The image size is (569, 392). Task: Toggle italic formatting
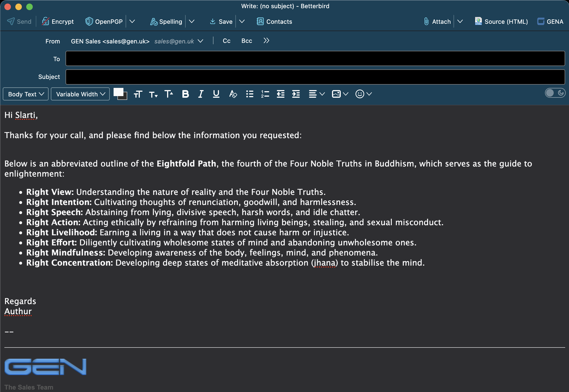pyautogui.click(x=201, y=94)
